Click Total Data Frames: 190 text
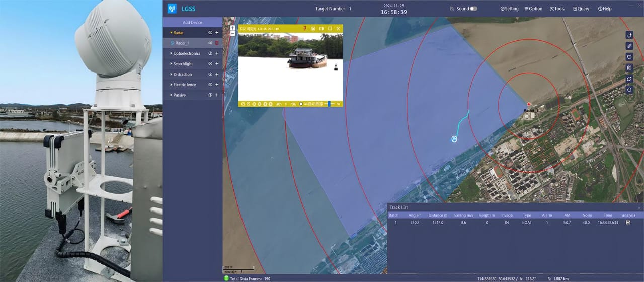644x282 pixels. pyautogui.click(x=250, y=278)
